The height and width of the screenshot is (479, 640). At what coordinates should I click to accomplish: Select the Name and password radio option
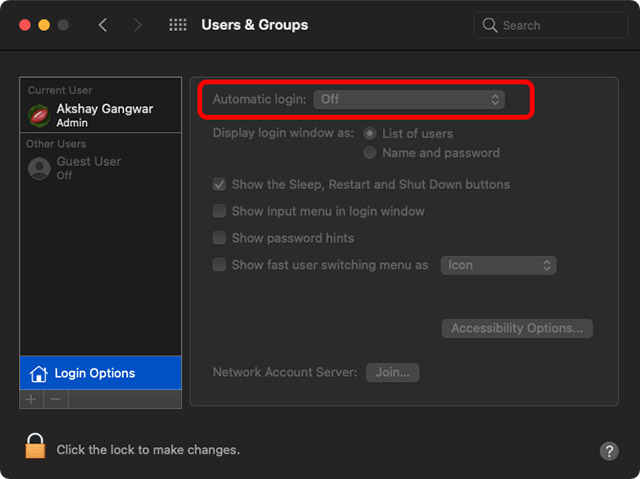coord(370,153)
